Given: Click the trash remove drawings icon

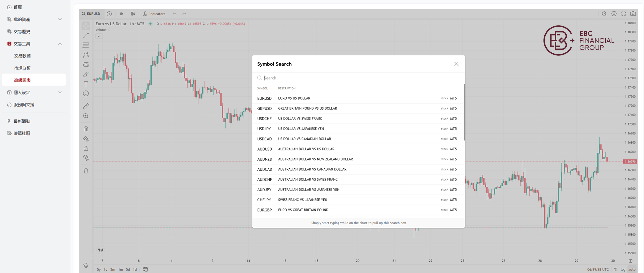Looking at the screenshot, I should [86, 171].
